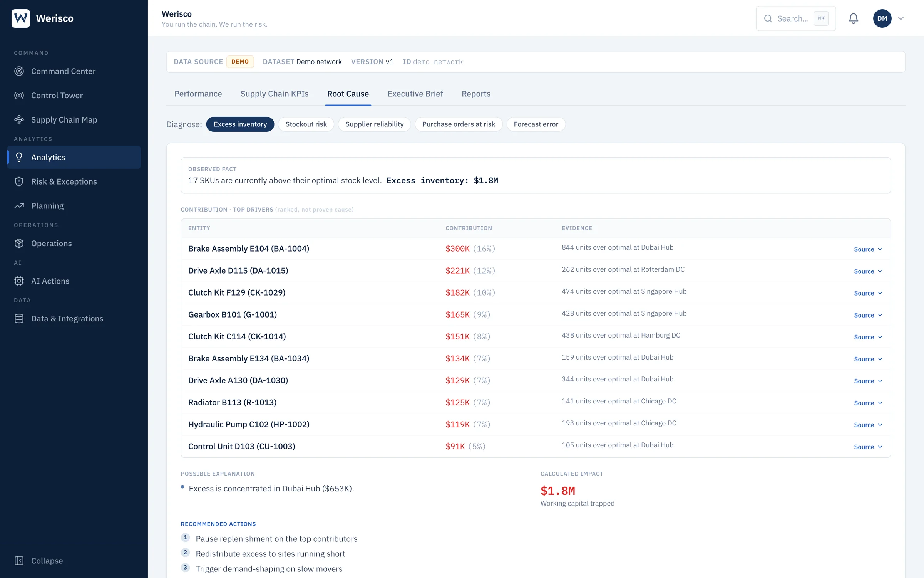This screenshot has width=924, height=578.
Task: Select Supplier reliability diagnosis chip
Action: pyautogui.click(x=374, y=124)
